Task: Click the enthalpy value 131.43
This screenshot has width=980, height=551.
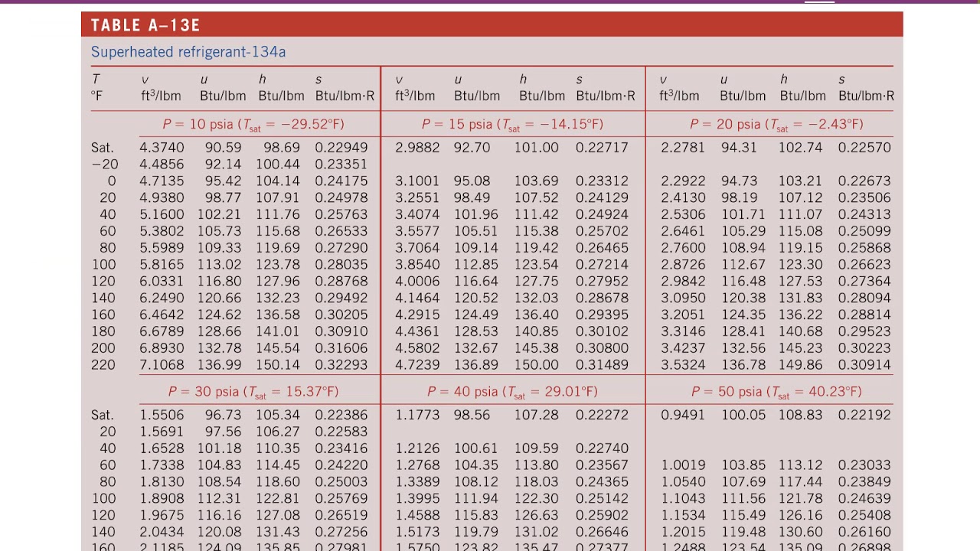Action: click(278, 531)
